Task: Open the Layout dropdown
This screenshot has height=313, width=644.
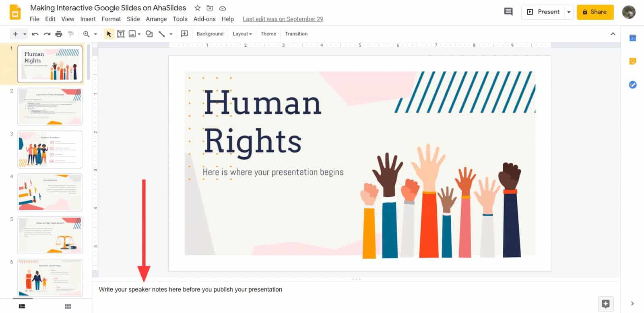Action: tap(242, 34)
